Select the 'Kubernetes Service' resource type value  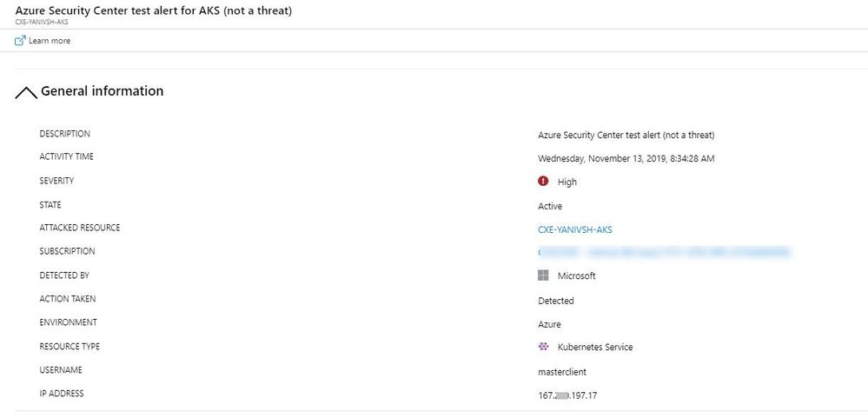[595, 348]
